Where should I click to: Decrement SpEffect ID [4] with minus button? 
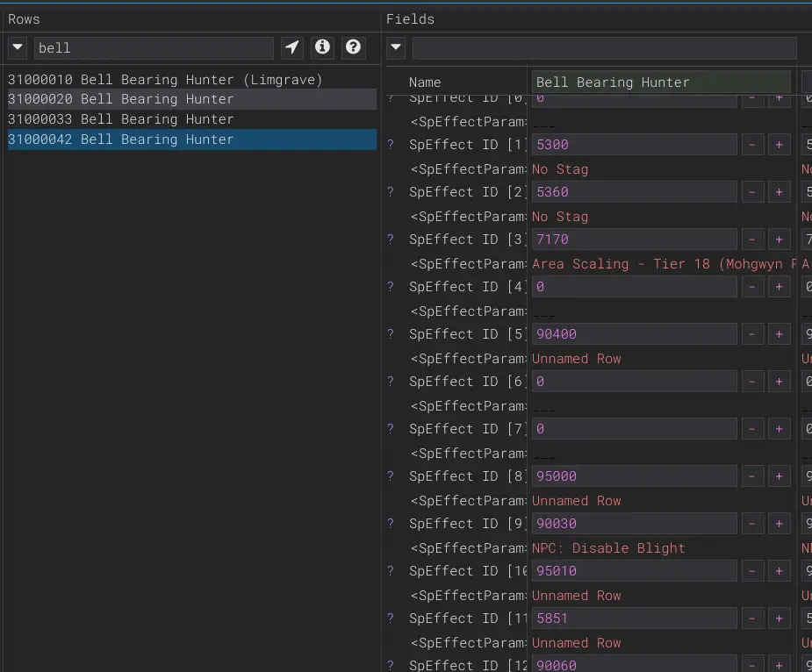(752, 287)
